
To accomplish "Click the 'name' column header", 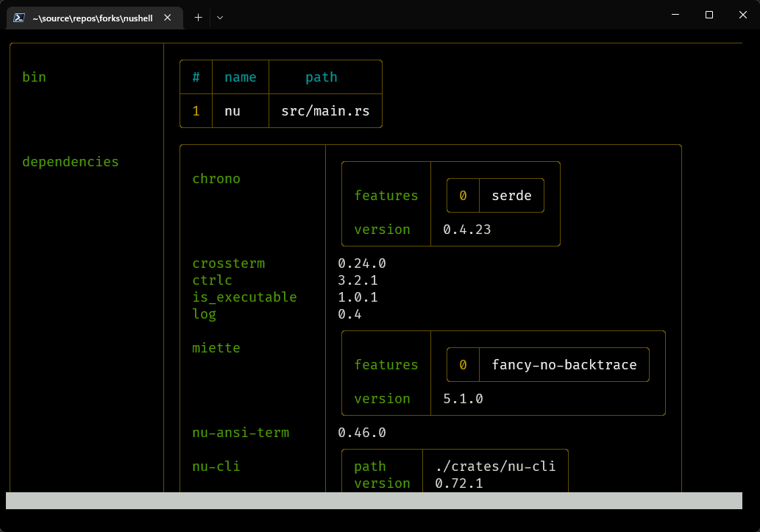I will pyautogui.click(x=241, y=77).
